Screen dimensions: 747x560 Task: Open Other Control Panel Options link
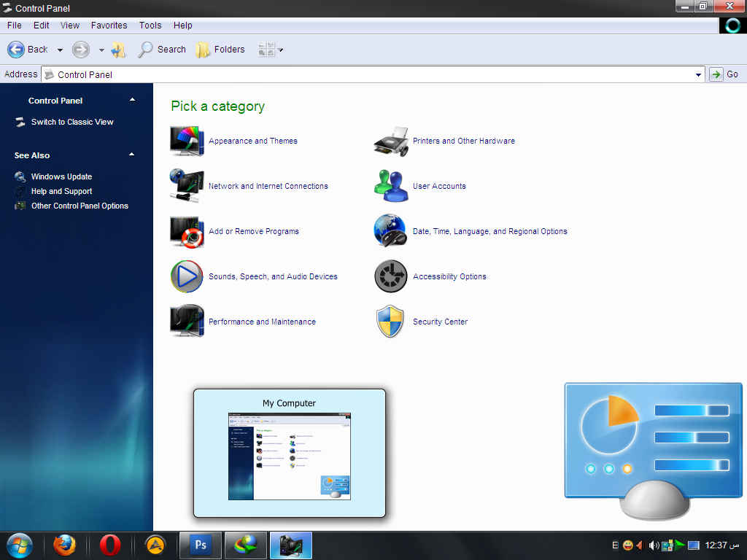pos(80,206)
